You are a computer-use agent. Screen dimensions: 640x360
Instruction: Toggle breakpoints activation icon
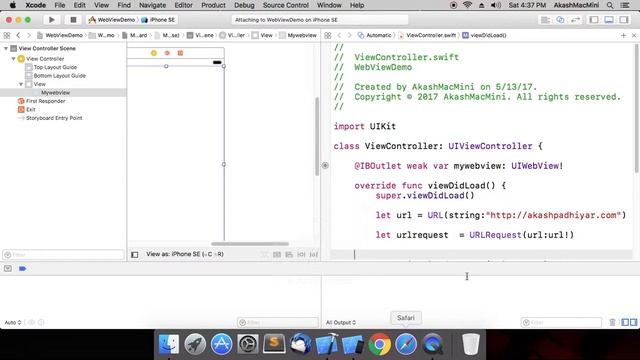coord(22,269)
